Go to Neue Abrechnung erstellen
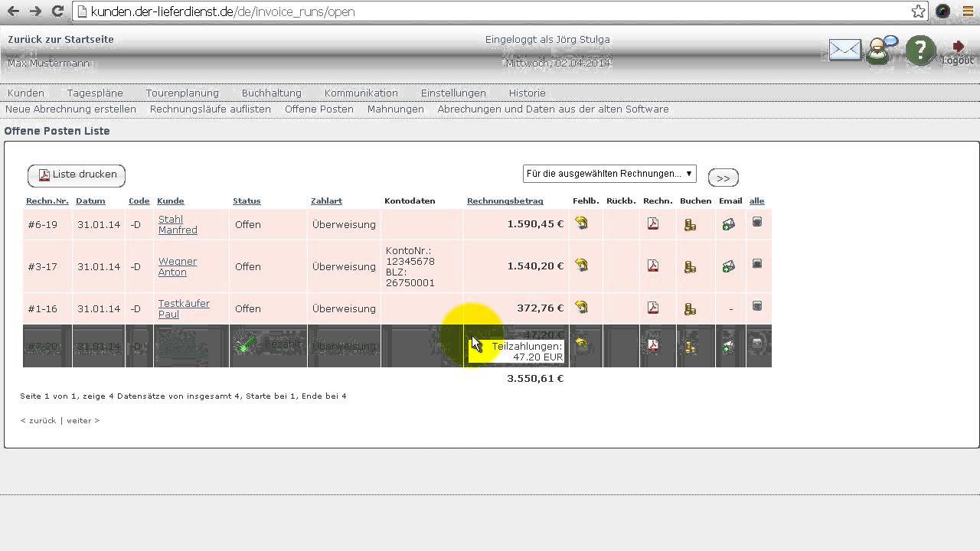Image resolution: width=980 pixels, height=551 pixels. 70,109
